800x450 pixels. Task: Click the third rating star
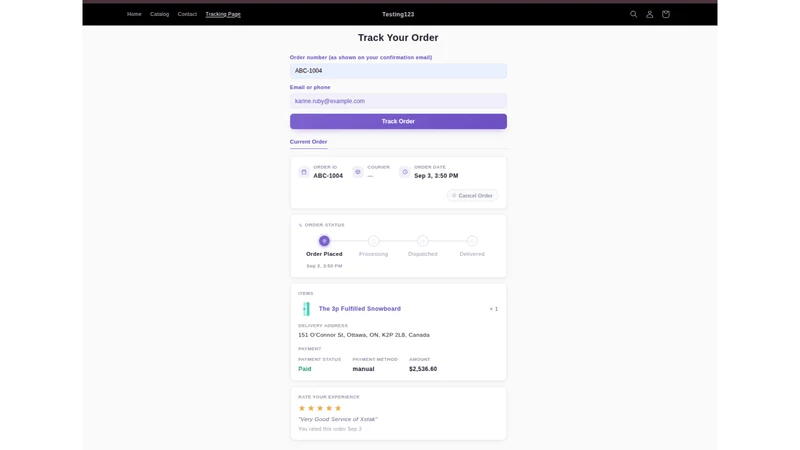320,408
